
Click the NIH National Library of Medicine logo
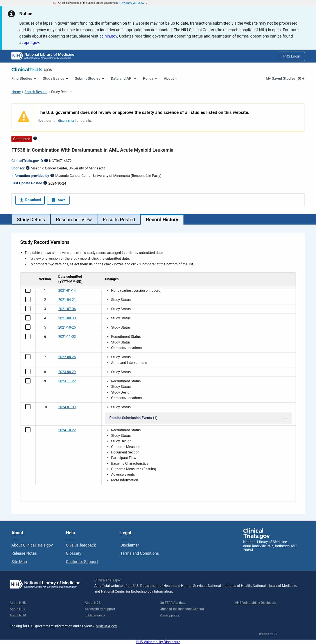tap(43, 56)
